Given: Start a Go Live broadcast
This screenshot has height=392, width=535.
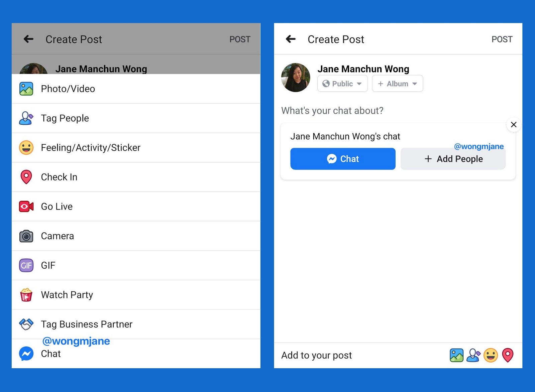Looking at the screenshot, I should pyautogui.click(x=57, y=206).
